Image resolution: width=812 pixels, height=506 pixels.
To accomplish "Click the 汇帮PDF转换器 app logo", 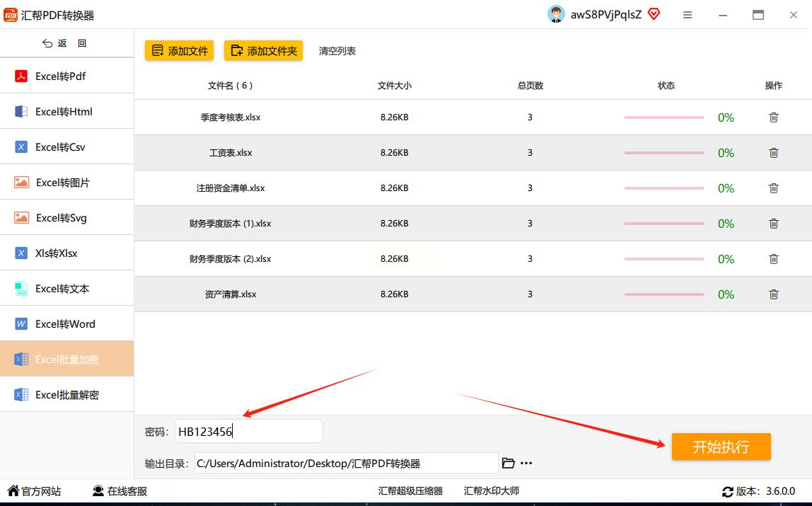I will click(11, 15).
